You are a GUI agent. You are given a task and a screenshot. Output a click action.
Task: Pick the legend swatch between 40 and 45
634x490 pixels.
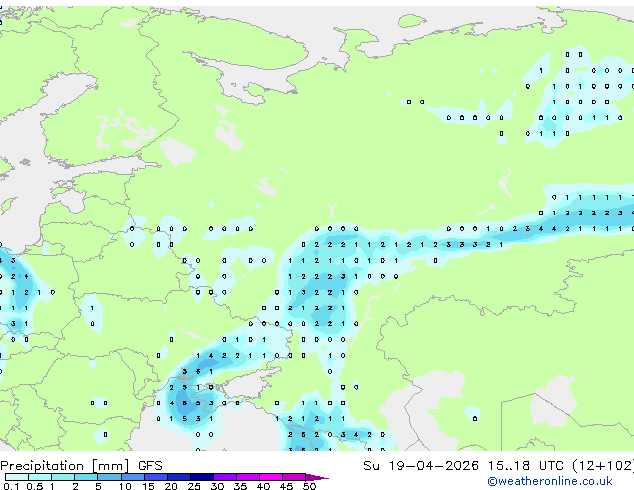(x=271, y=477)
